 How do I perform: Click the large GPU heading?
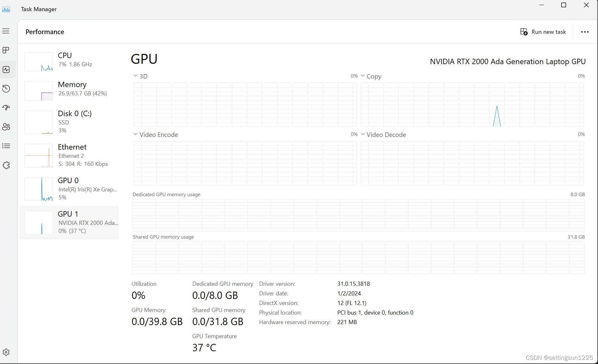[144, 59]
